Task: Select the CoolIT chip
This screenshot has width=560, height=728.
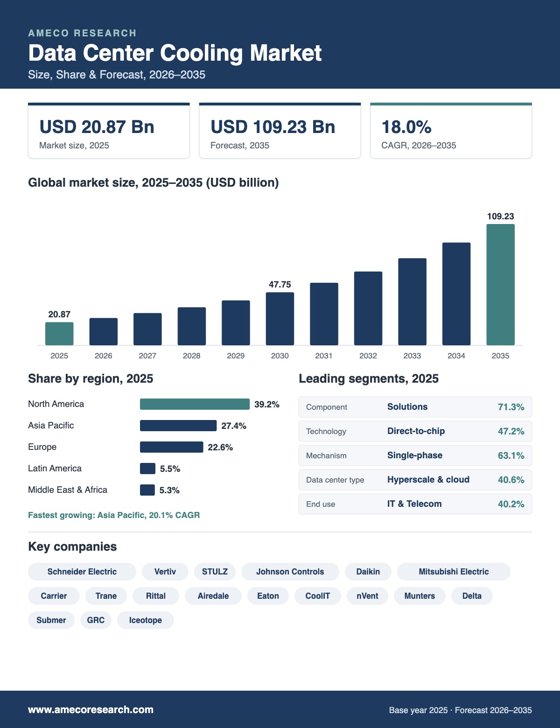Action: (318, 596)
